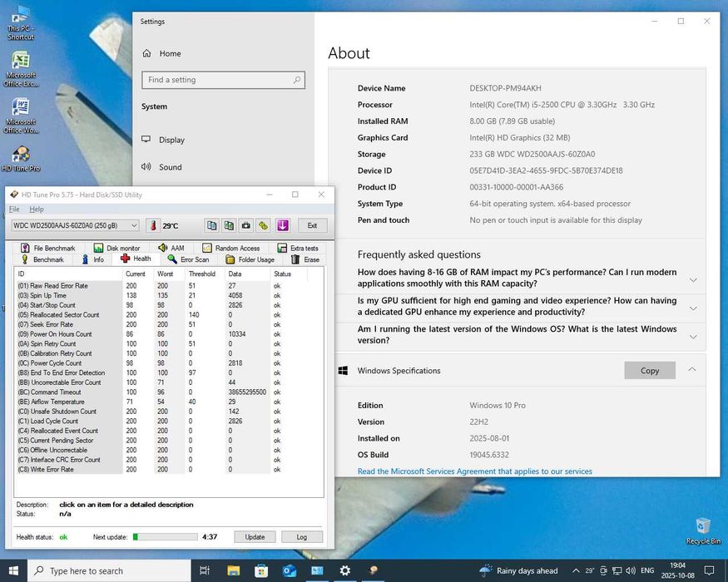
Task: Click the copy-text-to-clipboard icon in HD Tune toolbar
Action: (211, 225)
